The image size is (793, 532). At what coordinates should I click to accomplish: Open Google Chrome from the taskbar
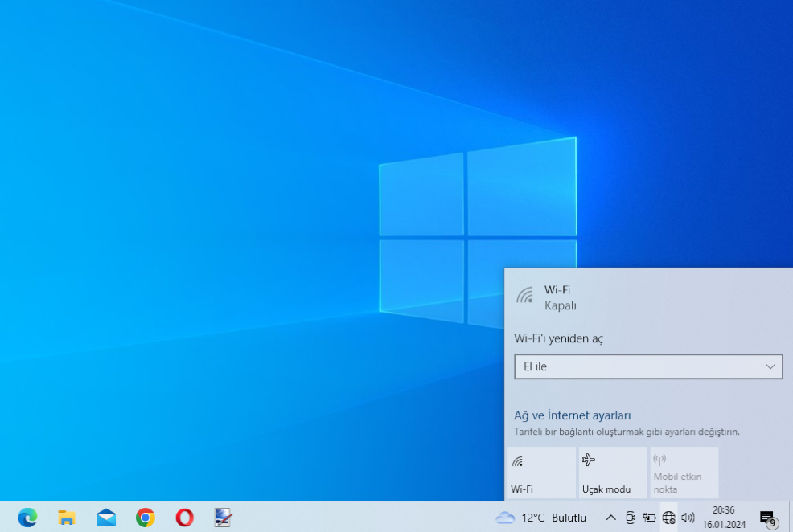pos(146,518)
